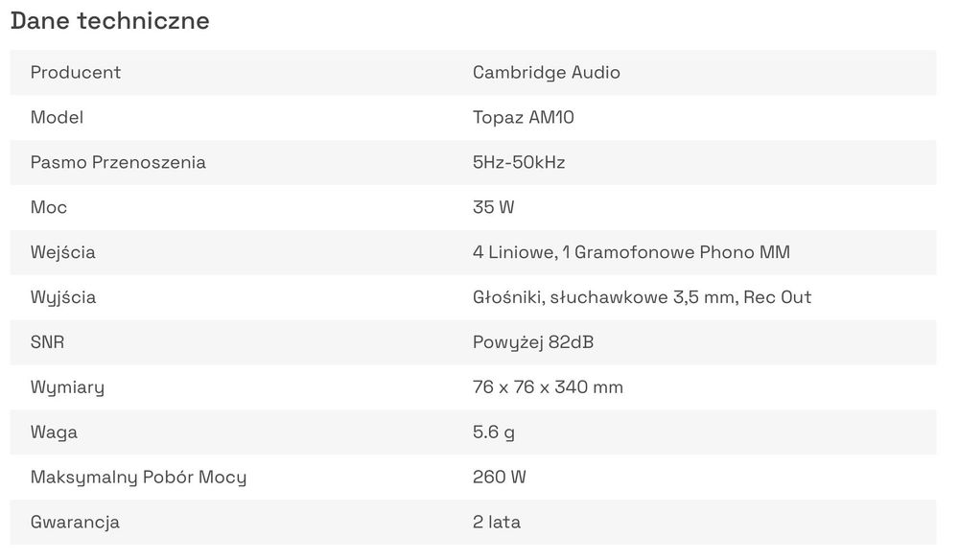Select the "5Hz-50kHz" frequency value

518,162
